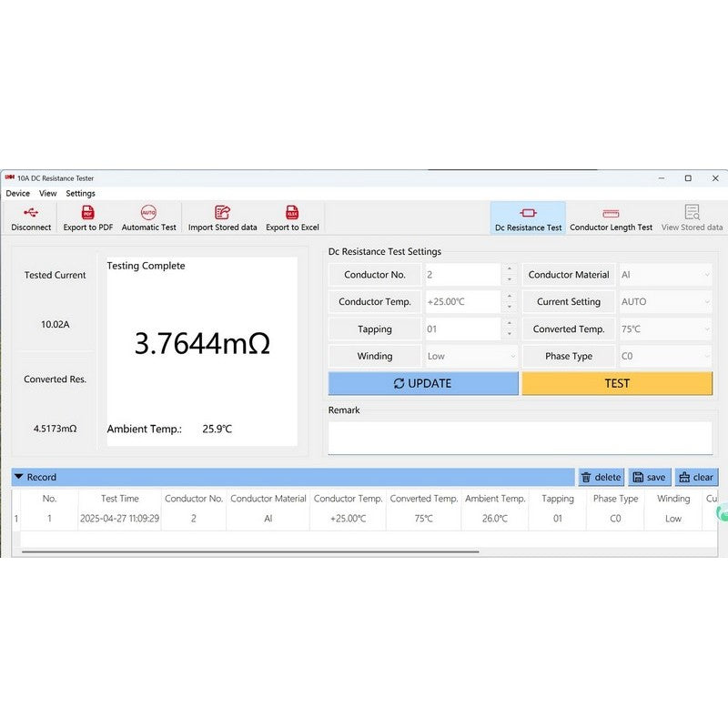Image resolution: width=728 pixels, height=728 pixels.
Task: Save the record using save button
Action: point(649,477)
